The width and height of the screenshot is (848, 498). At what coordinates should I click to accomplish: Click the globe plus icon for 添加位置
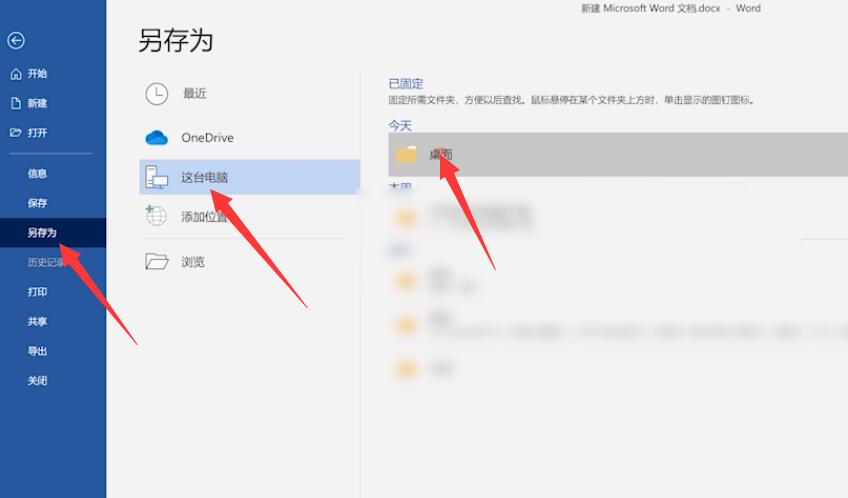pos(156,215)
